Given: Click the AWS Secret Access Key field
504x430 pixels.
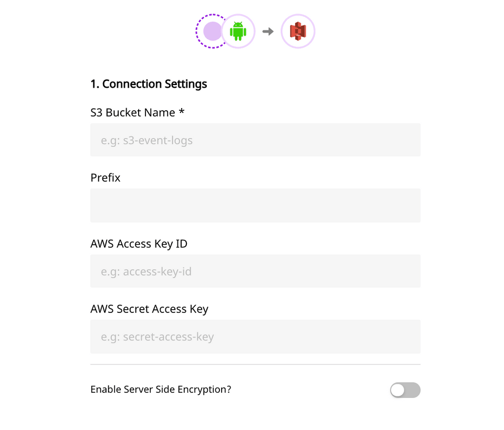Looking at the screenshot, I should (x=255, y=337).
